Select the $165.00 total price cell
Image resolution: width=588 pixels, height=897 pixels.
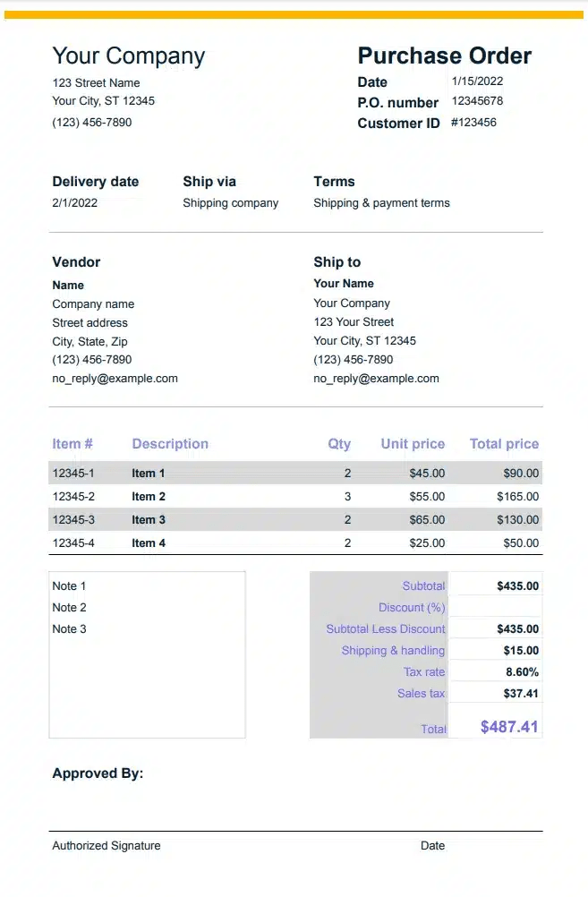518,497
